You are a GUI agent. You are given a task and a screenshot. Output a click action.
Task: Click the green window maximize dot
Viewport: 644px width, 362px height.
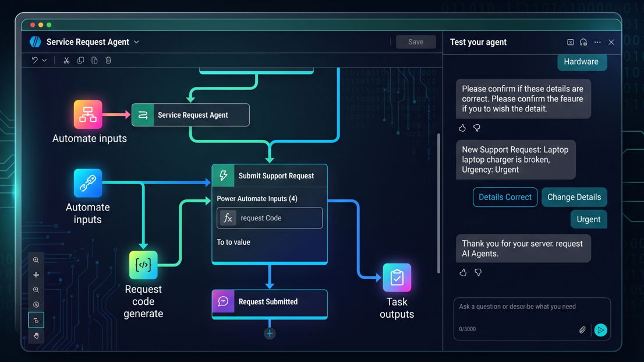[x=49, y=25]
